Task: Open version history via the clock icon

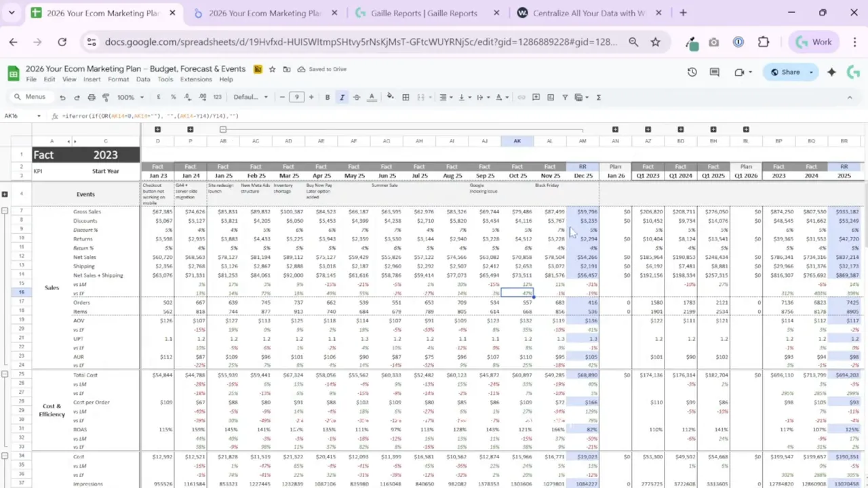Action: pos(691,72)
